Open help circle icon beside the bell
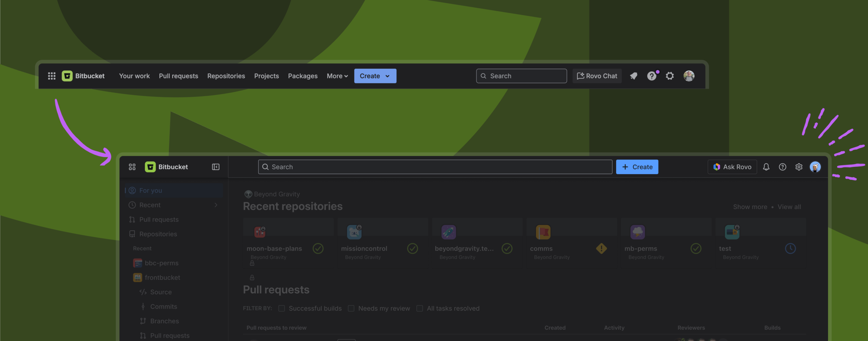The width and height of the screenshot is (868, 341). pyautogui.click(x=783, y=167)
